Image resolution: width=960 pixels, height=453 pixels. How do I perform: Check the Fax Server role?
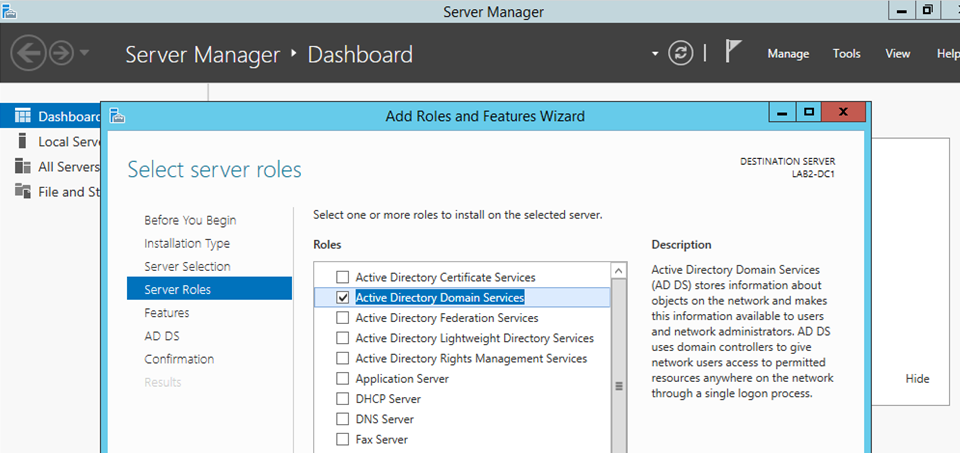click(343, 439)
